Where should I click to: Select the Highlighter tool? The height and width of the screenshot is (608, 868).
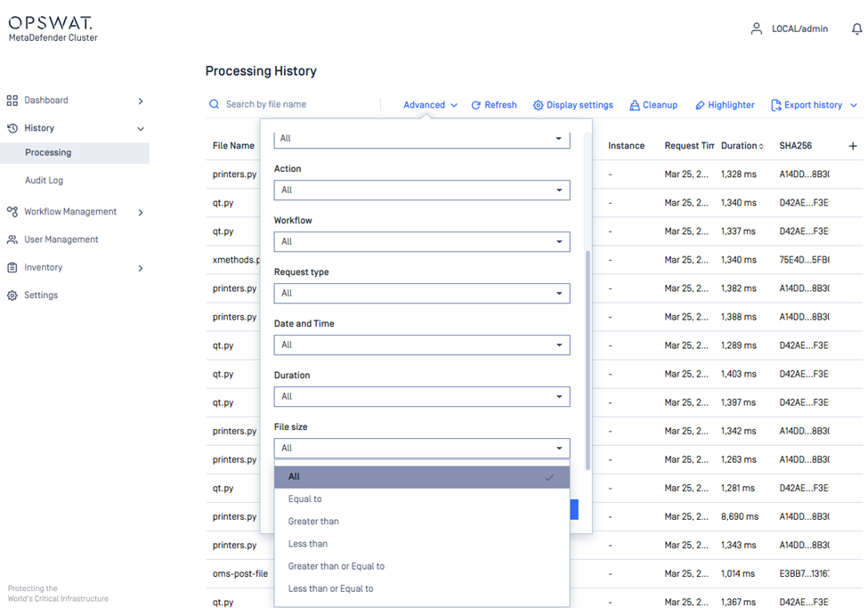pyautogui.click(x=700, y=105)
